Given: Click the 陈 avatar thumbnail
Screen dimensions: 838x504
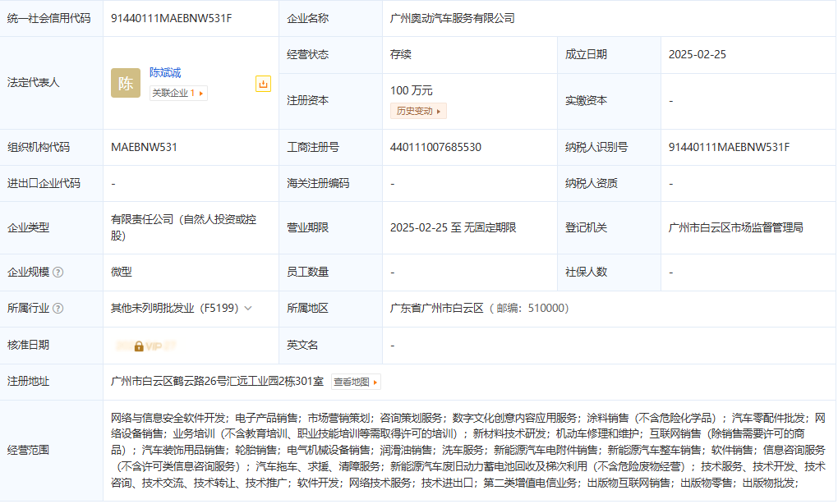Looking at the screenshot, I should tap(126, 83).
